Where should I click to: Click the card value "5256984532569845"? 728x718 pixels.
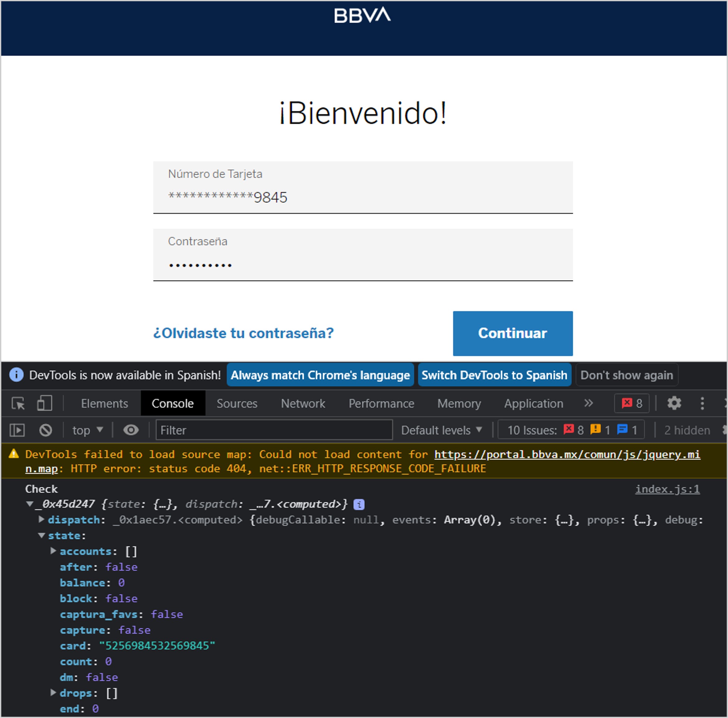pos(157,646)
